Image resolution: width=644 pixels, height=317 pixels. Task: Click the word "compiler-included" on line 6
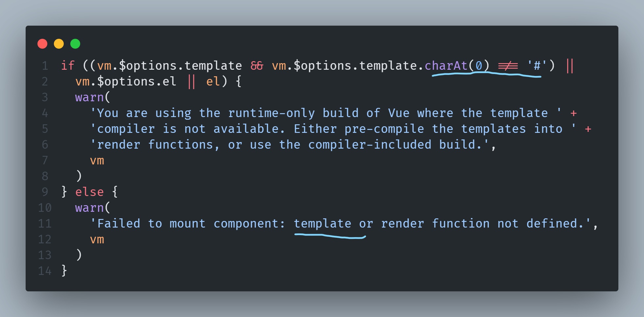click(x=370, y=145)
